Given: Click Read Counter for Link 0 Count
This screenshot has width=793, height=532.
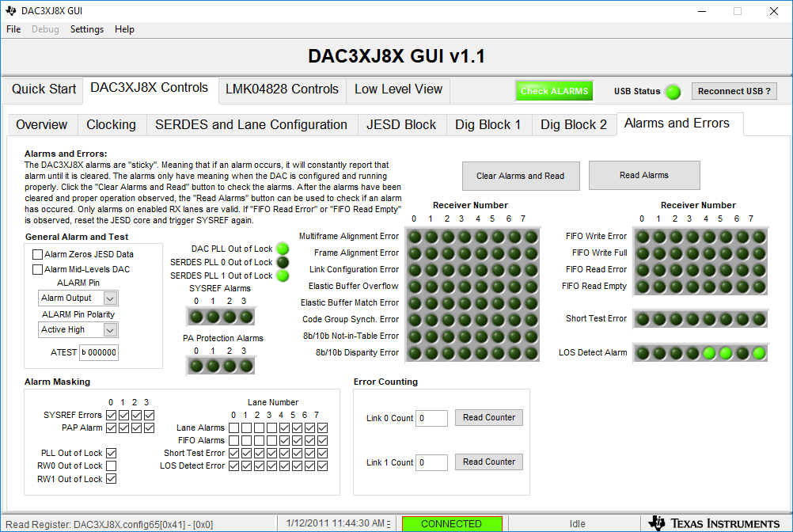Looking at the screenshot, I should click(x=489, y=418).
